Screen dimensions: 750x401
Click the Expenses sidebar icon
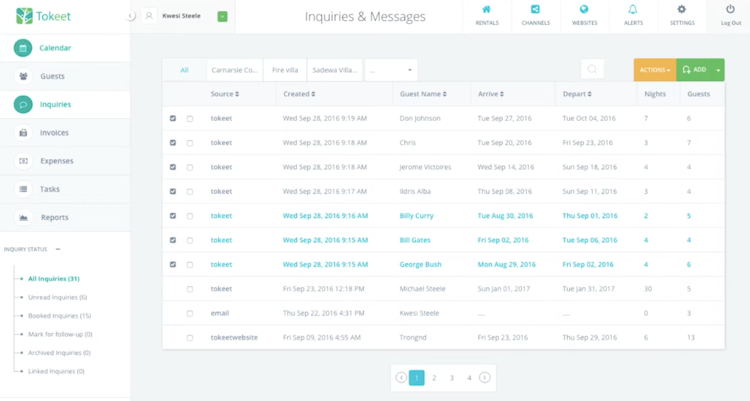tap(23, 161)
